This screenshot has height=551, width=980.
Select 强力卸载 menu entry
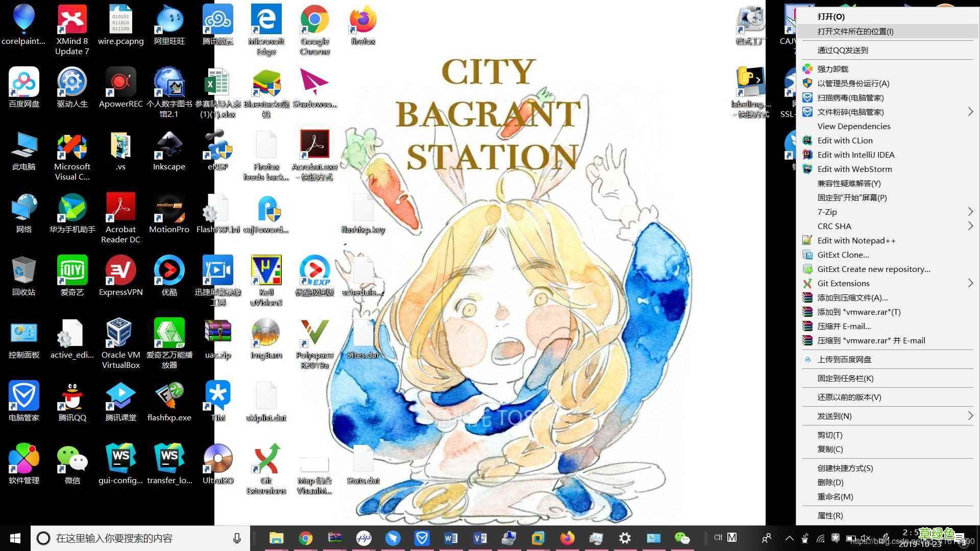tap(887, 69)
